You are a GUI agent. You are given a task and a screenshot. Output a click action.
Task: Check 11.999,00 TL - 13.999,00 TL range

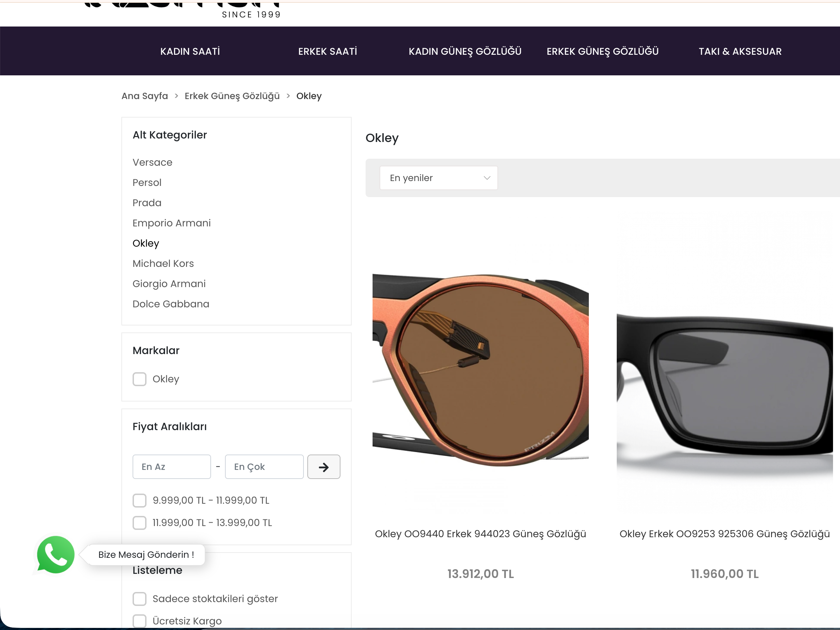click(140, 523)
